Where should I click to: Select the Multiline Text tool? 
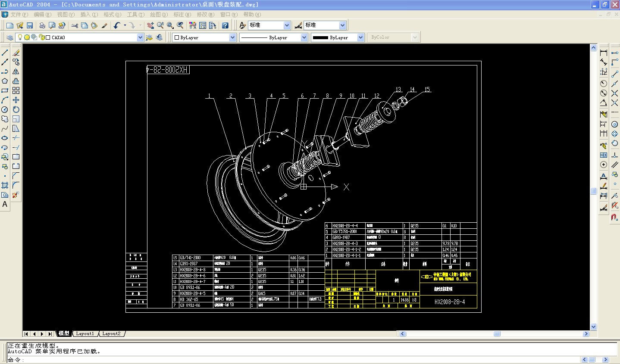pos(5,205)
